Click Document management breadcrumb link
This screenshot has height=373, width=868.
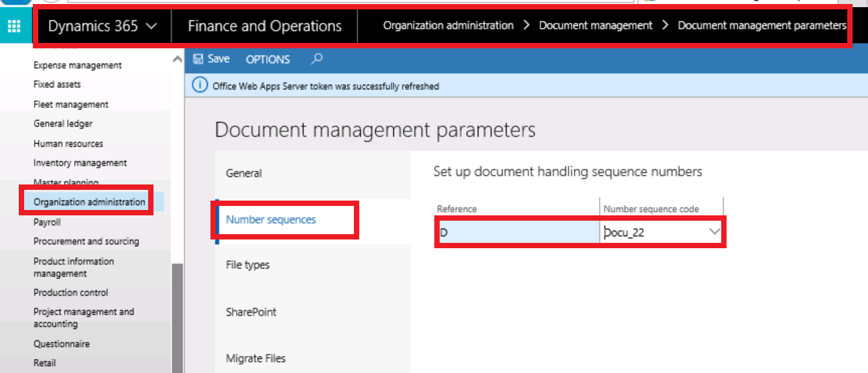click(x=595, y=25)
